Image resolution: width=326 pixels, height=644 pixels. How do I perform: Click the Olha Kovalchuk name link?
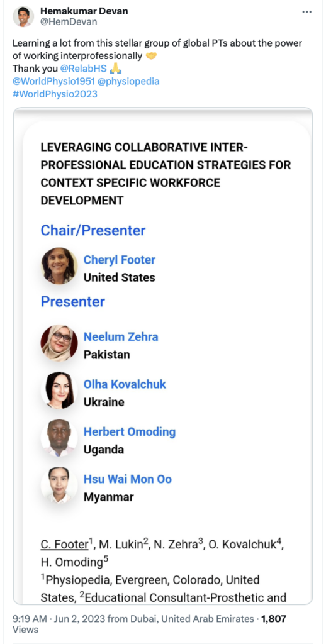125,384
